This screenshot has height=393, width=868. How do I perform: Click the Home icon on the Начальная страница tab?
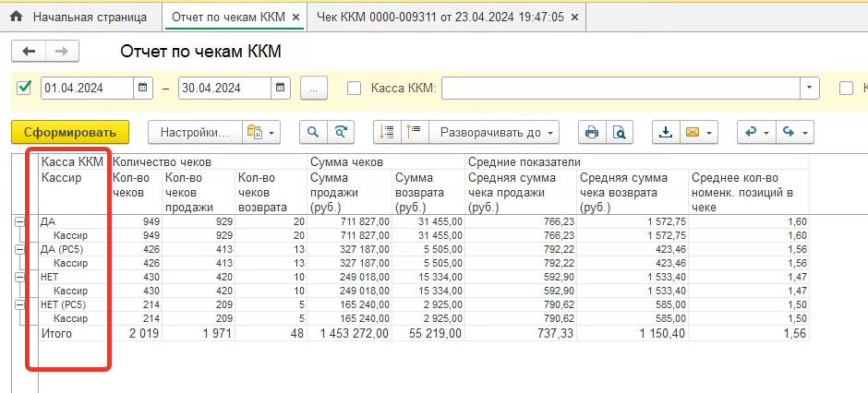(x=16, y=17)
